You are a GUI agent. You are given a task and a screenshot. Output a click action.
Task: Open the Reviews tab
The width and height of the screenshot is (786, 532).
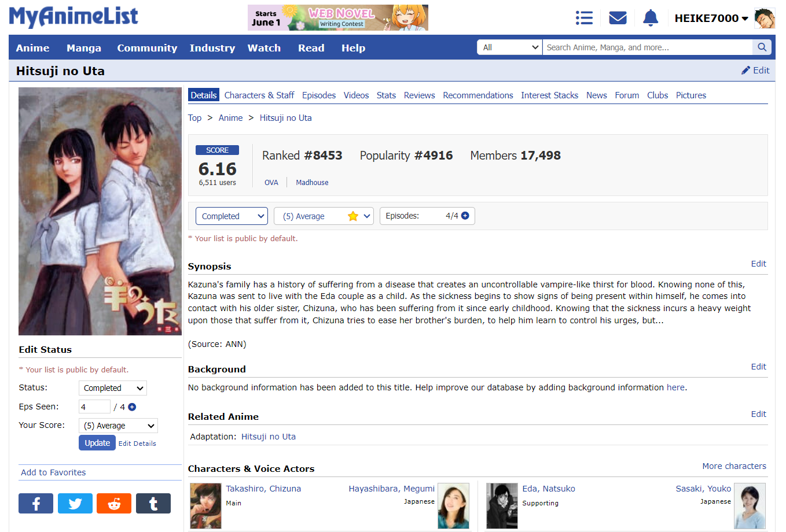(x=419, y=95)
